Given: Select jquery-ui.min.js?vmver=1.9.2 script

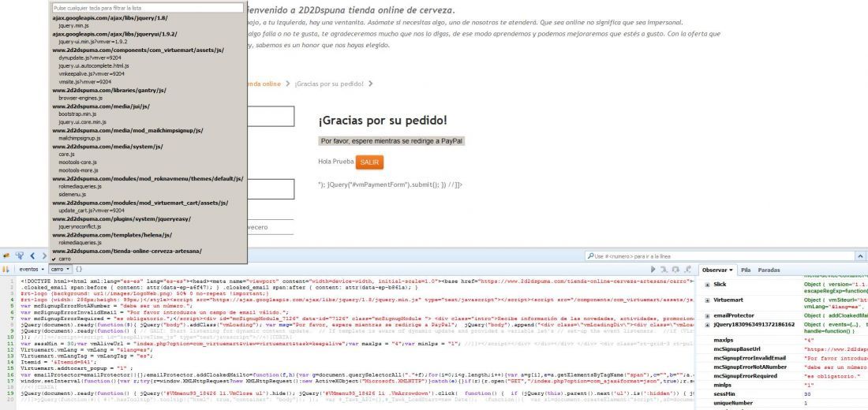Looking at the screenshot, I should coord(92,42).
